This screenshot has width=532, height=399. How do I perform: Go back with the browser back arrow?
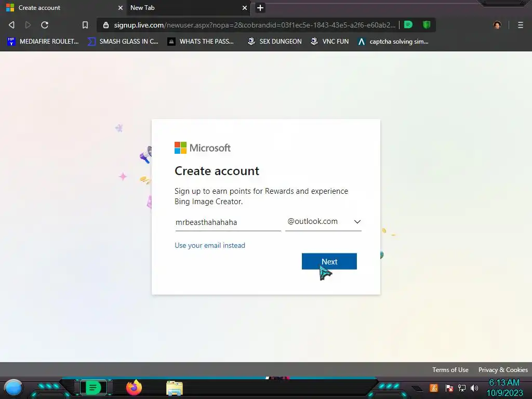pyautogui.click(x=11, y=25)
